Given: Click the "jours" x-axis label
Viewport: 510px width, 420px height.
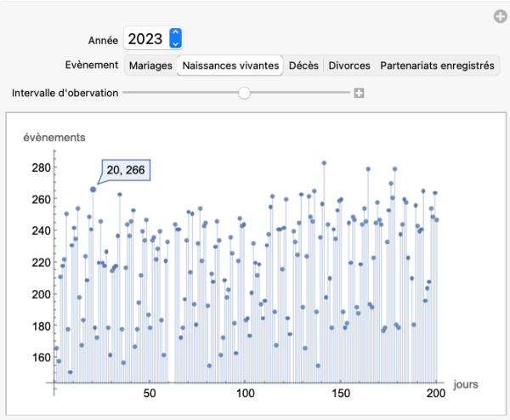Looking at the screenshot, I should point(466,383).
